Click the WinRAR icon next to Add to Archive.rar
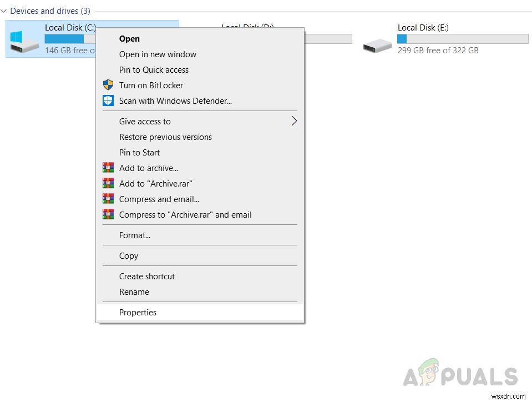The width and height of the screenshot is (532, 402). click(108, 183)
